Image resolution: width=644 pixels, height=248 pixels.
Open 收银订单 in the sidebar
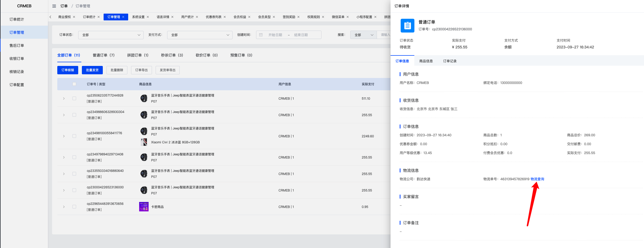point(24,59)
